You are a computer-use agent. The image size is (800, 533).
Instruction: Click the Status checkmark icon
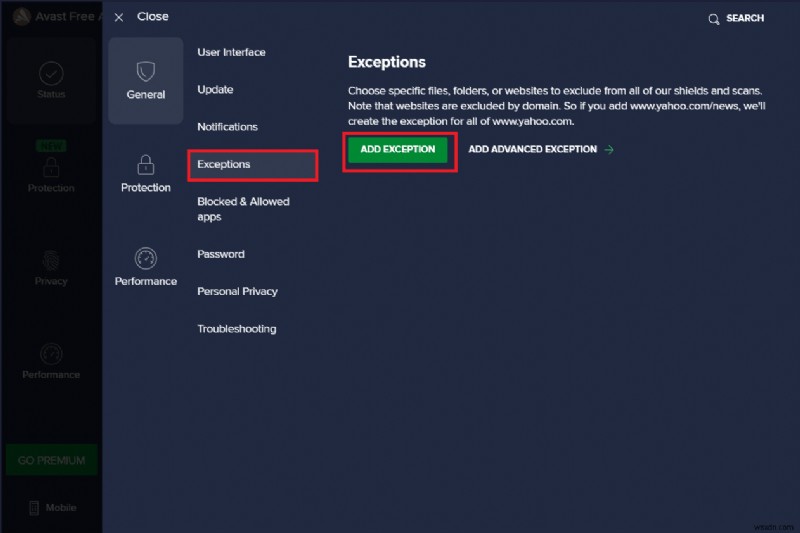pyautogui.click(x=51, y=74)
